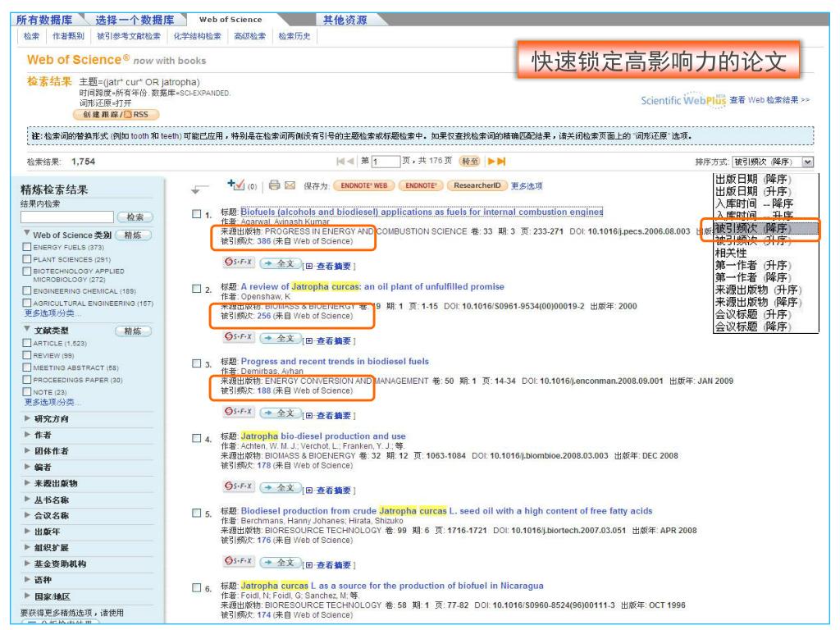Open the 检索历史 tab
Viewport: 840px width, 630px height.
click(294, 36)
